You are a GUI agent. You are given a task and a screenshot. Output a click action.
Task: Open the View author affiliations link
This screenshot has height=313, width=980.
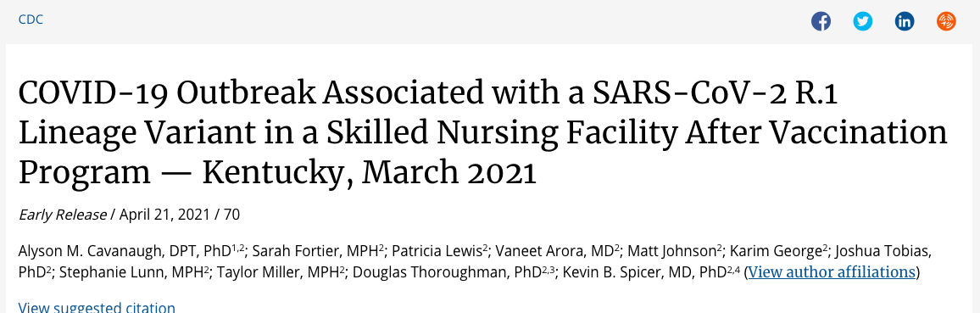832,272
